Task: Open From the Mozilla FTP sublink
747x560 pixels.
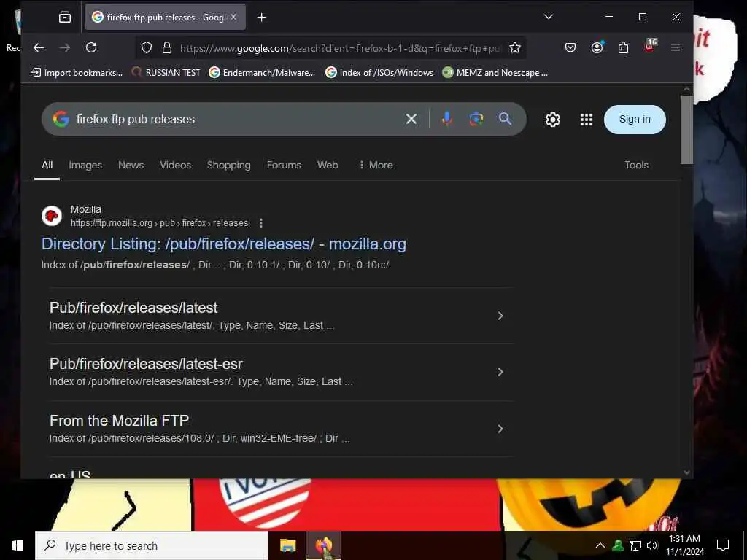Action: [119, 421]
